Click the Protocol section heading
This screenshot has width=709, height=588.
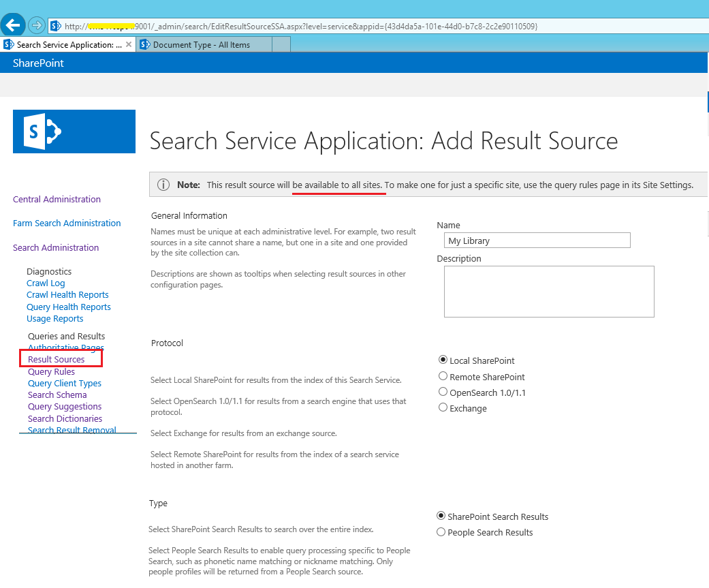tap(167, 343)
